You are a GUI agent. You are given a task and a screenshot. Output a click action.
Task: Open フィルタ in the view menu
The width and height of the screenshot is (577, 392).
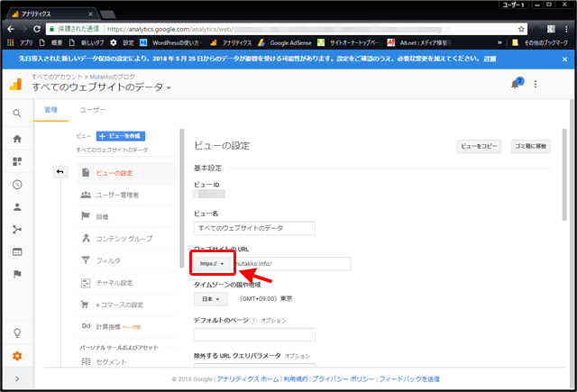[x=127, y=260]
